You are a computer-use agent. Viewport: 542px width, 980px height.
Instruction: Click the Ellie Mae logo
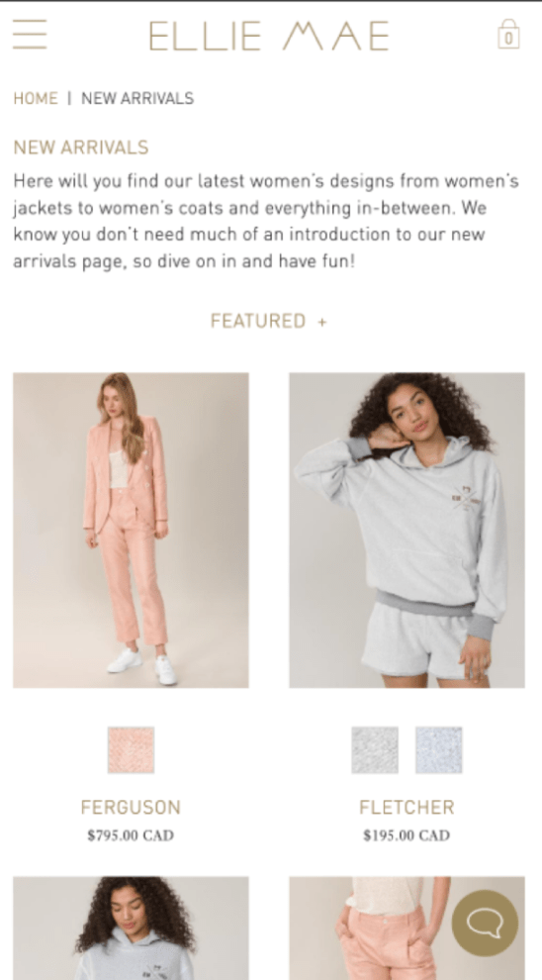tap(269, 36)
